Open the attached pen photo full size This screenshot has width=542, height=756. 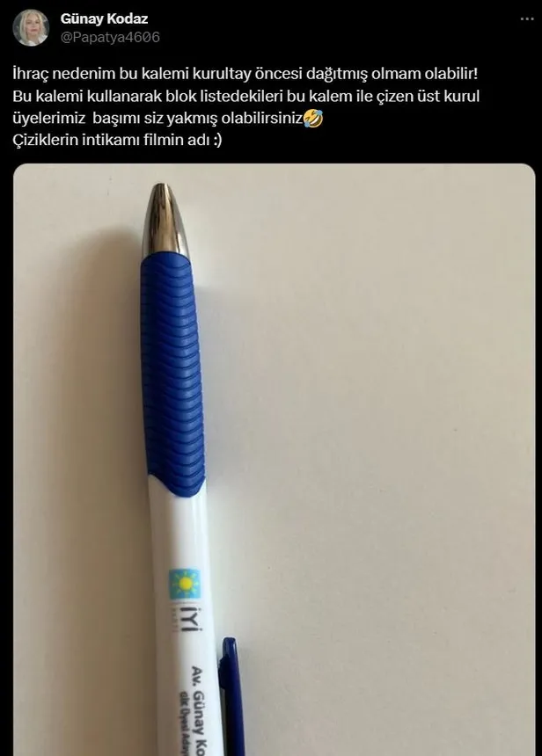(275, 460)
